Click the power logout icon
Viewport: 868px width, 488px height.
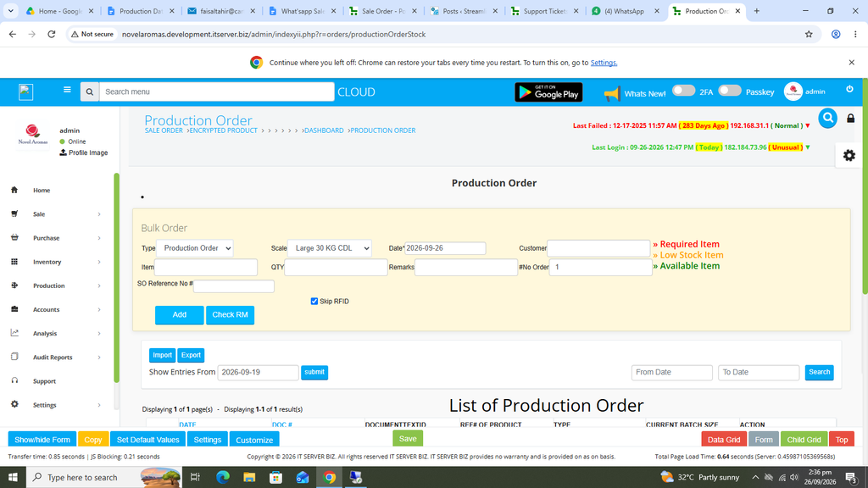849,89
